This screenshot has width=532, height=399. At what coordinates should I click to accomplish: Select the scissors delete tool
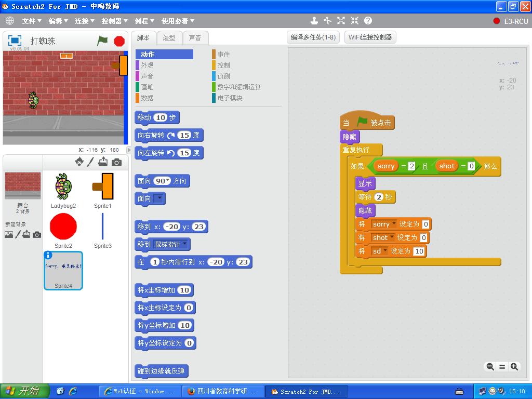coord(327,21)
